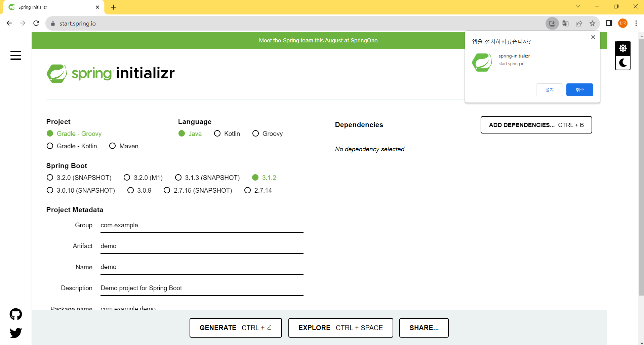Select Spring Boot 3.0.9

[139, 190]
